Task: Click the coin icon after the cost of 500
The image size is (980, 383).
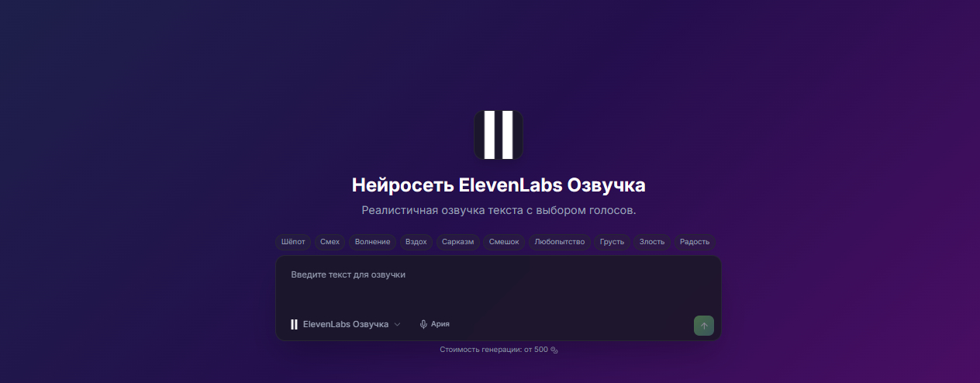Action: click(554, 350)
